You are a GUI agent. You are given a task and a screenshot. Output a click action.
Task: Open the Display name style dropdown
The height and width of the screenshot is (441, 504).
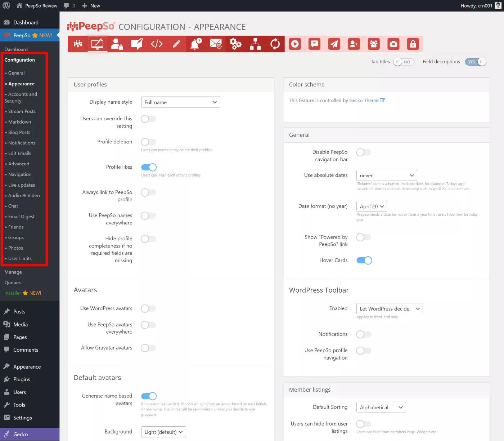pyautogui.click(x=180, y=102)
